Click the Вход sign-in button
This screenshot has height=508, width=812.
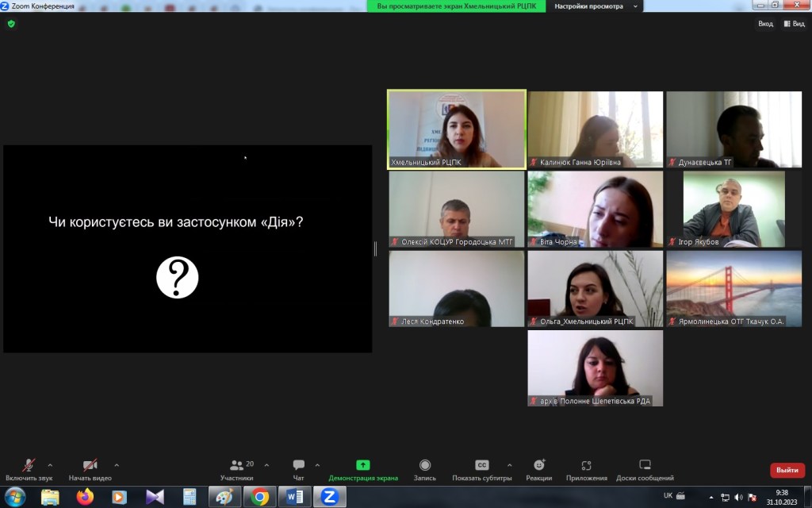(764, 24)
